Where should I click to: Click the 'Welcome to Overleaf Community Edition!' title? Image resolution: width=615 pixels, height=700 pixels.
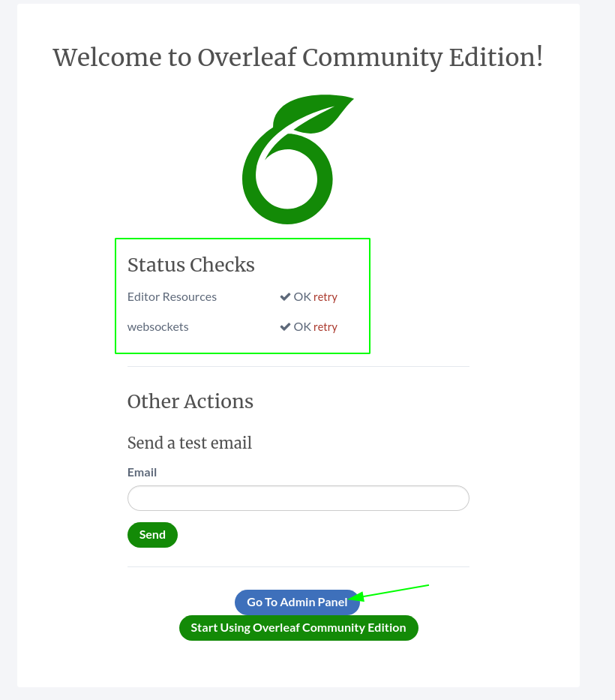[298, 58]
